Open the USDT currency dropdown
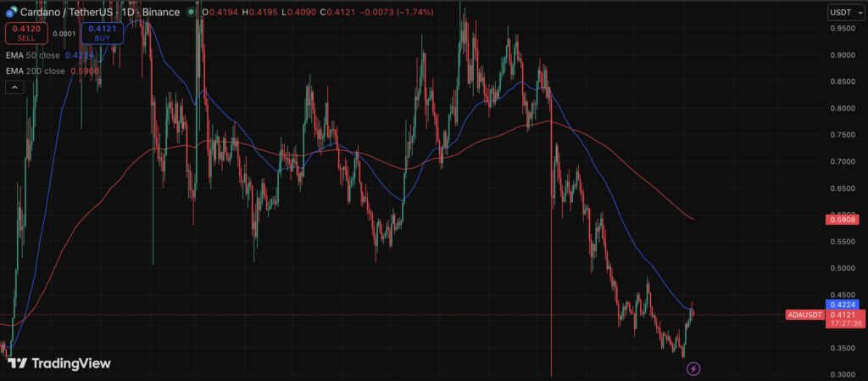 click(841, 12)
